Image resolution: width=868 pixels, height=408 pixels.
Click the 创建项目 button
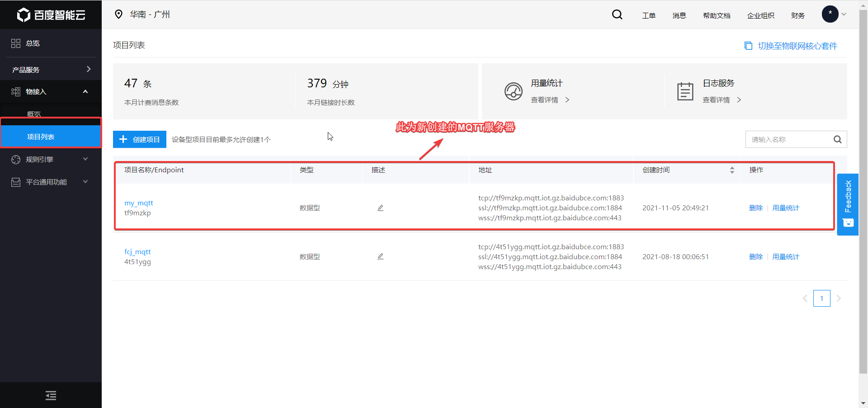point(140,139)
